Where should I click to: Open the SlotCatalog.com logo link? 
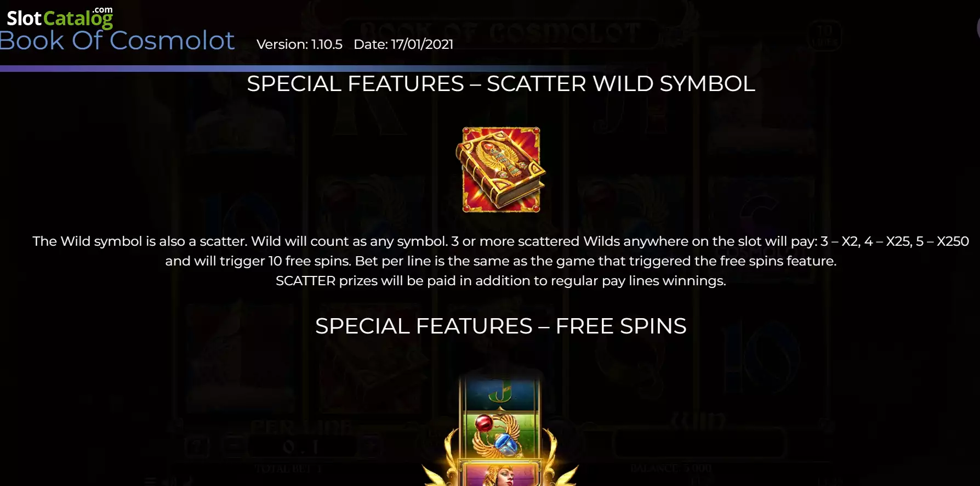coord(60,17)
